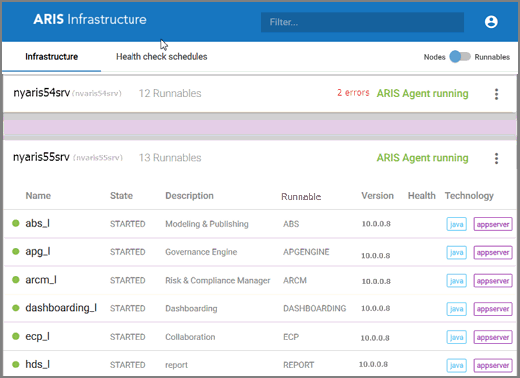Click the java tag in ecp_l row
520x378 pixels.
456,337
